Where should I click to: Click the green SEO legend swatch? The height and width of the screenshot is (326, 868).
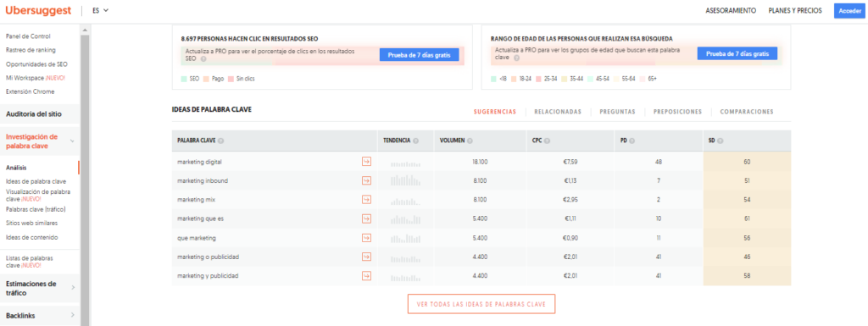tap(184, 79)
